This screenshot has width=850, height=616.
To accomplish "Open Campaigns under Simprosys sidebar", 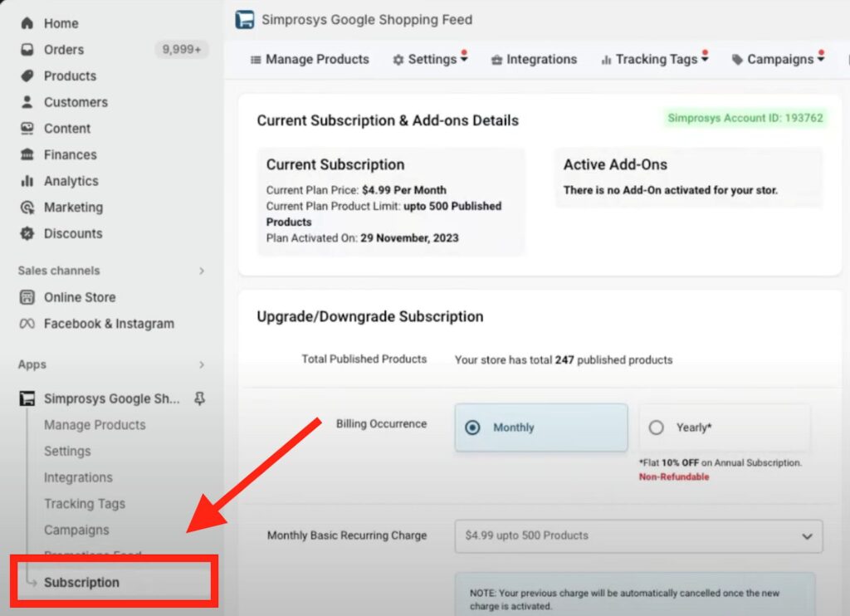I will coord(76,530).
